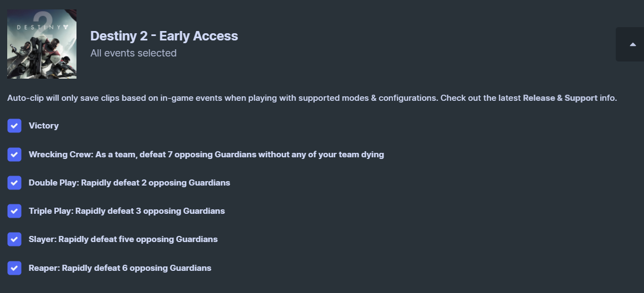Click the Double Play event label
Image resolution: width=644 pixels, height=293 pixels.
(x=129, y=183)
